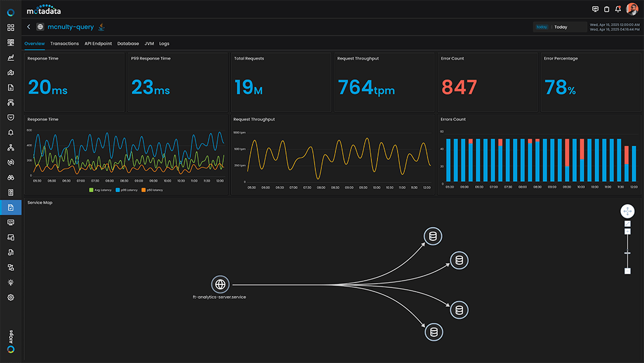
Task: Open the notifications bell
Action: [x=618, y=9]
